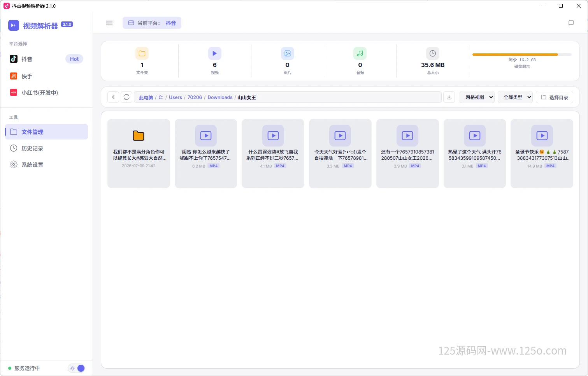This screenshot has width=588, height=376.
Task: Refresh the current folder listing
Action: 126,97
